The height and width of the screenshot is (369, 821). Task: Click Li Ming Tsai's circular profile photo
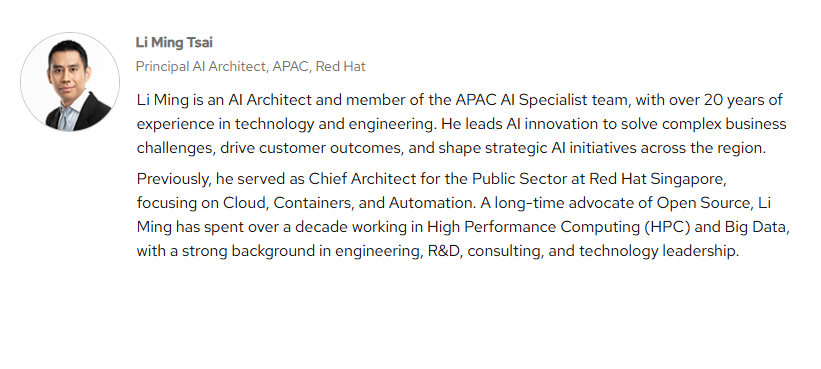70,82
